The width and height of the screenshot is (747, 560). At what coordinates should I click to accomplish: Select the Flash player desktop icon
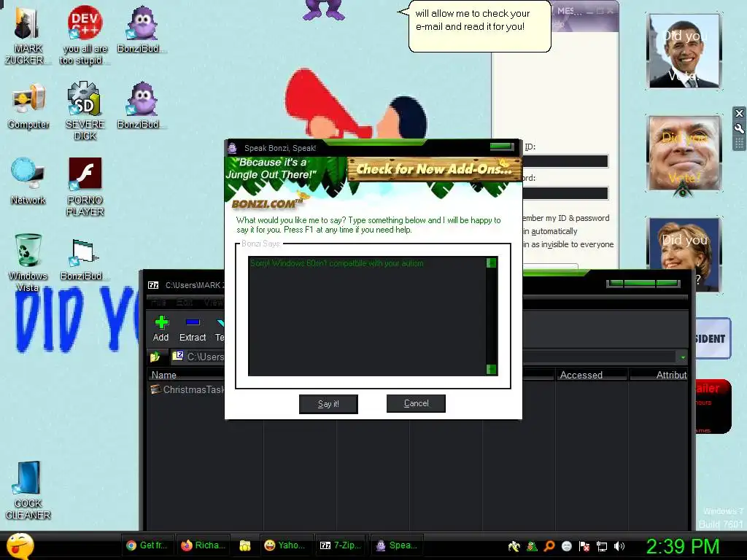(85, 187)
